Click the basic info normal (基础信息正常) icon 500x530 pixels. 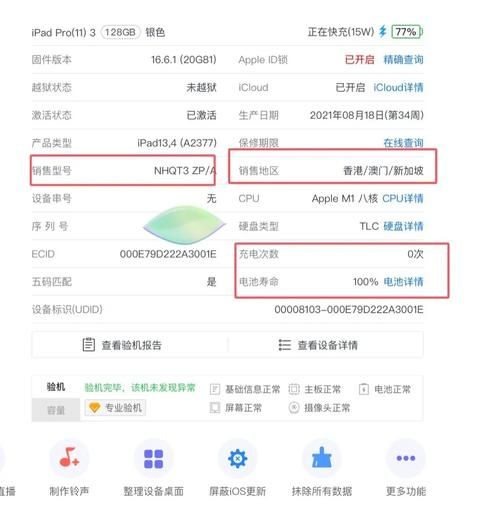pyautogui.click(x=215, y=389)
